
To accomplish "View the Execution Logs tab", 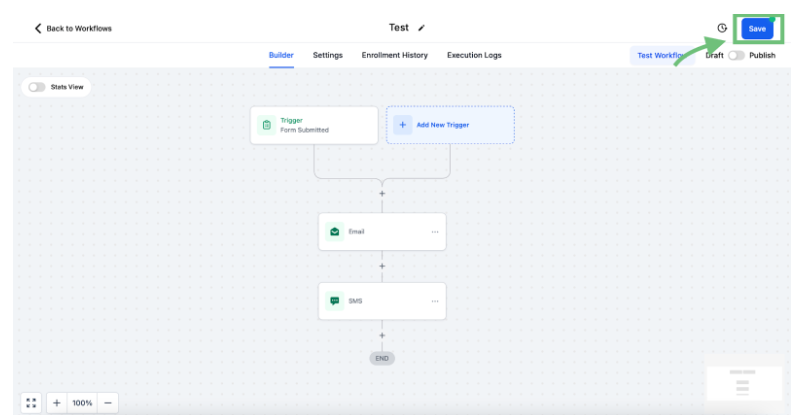I will [x=474, y=55].
